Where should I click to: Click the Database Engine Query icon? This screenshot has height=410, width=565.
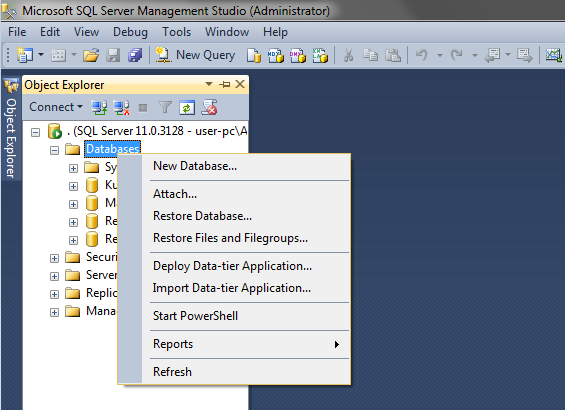[254, 55]
